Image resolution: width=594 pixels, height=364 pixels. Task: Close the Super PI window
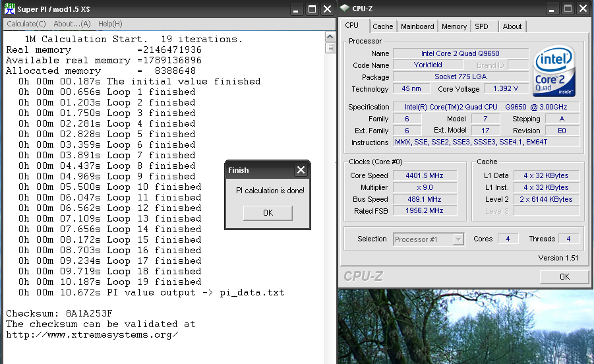(x=327, y=9)
